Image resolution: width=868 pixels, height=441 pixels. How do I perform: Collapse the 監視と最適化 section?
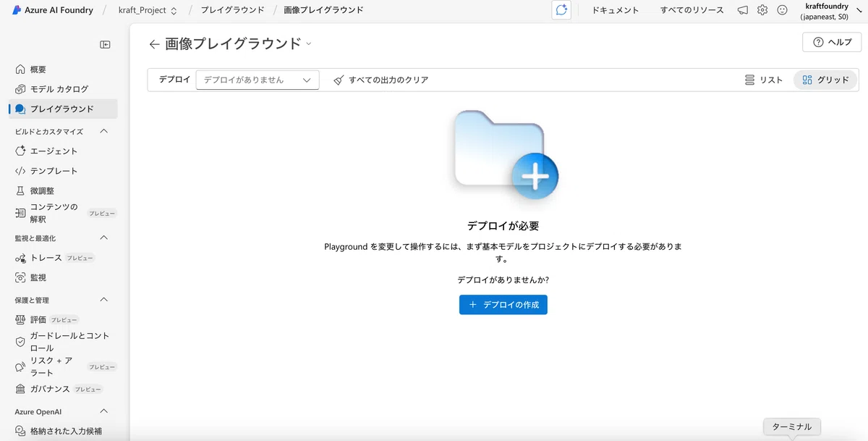click(103, 238)
